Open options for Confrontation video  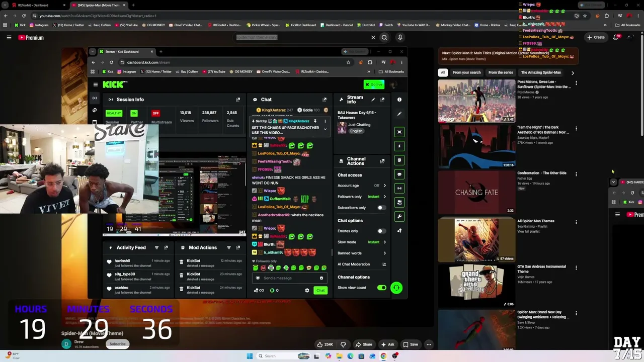tap(576, 174)
